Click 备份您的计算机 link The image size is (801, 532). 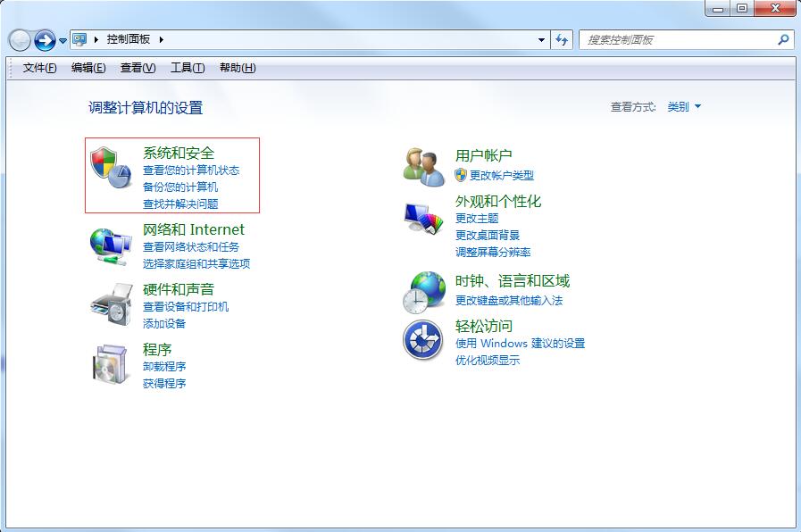tap(180, 187)
